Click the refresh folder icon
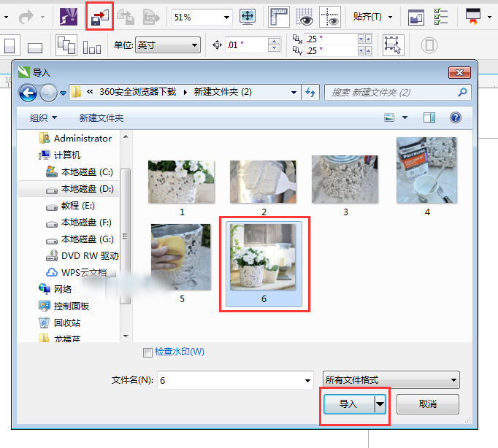The height and width of the screenshot is (448, 498). (x=310, y=93)
